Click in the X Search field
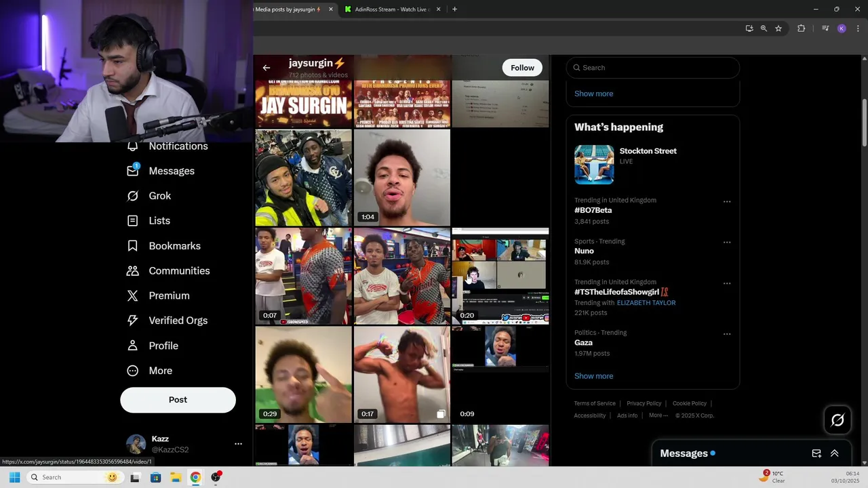Viewport: 868px width, 488px height. (652, 68)
